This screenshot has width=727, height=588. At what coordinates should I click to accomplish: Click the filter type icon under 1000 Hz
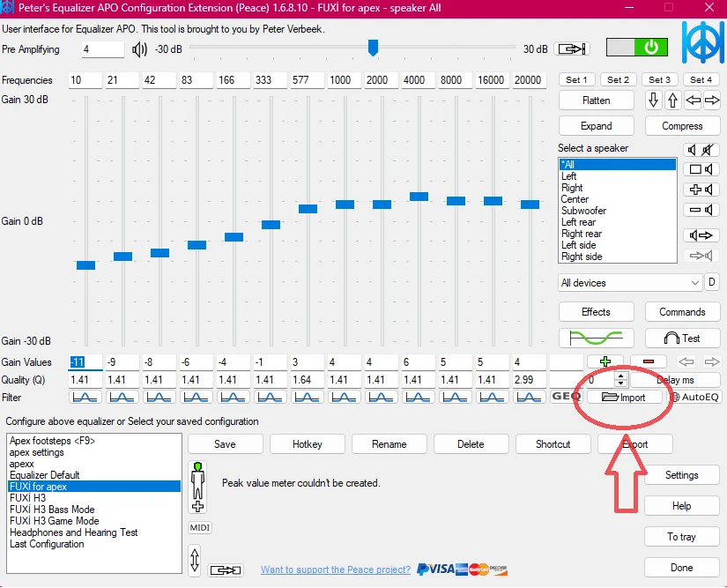pos(344,398)
